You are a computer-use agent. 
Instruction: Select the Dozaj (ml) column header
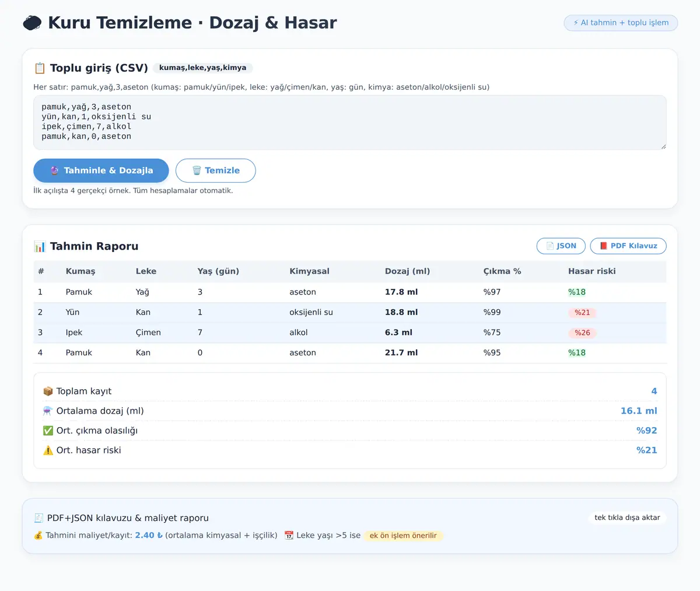point(407,271)
